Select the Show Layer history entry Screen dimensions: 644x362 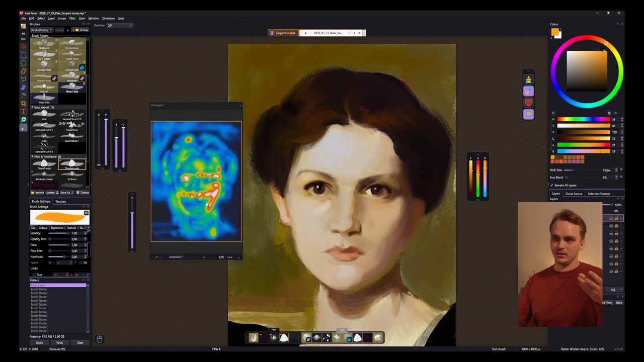58,285
